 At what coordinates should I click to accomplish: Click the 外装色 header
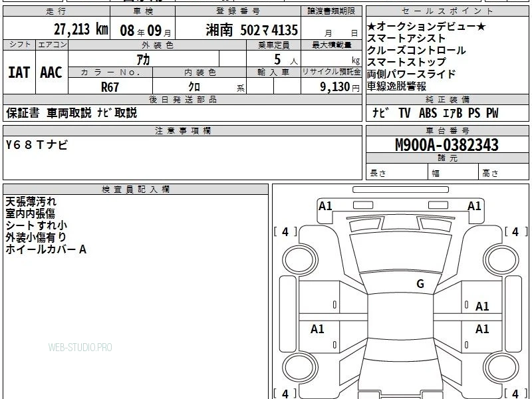[158, 45]
